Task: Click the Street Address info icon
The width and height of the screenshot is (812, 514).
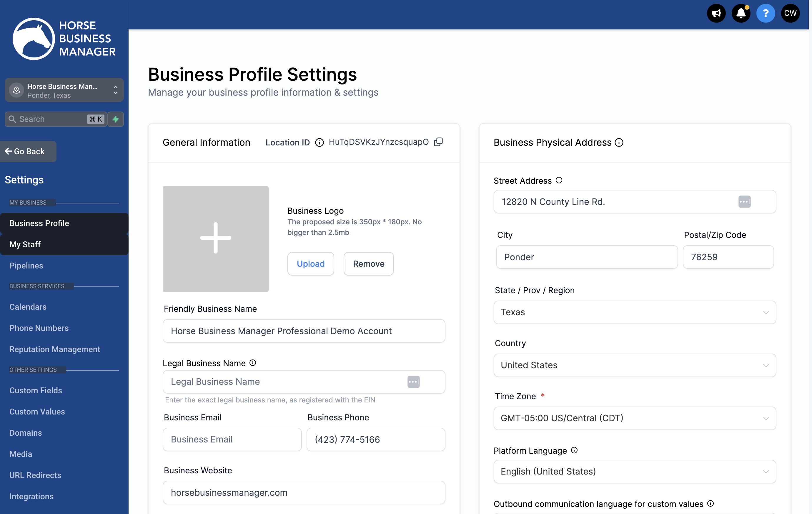Action: [559, 180]
